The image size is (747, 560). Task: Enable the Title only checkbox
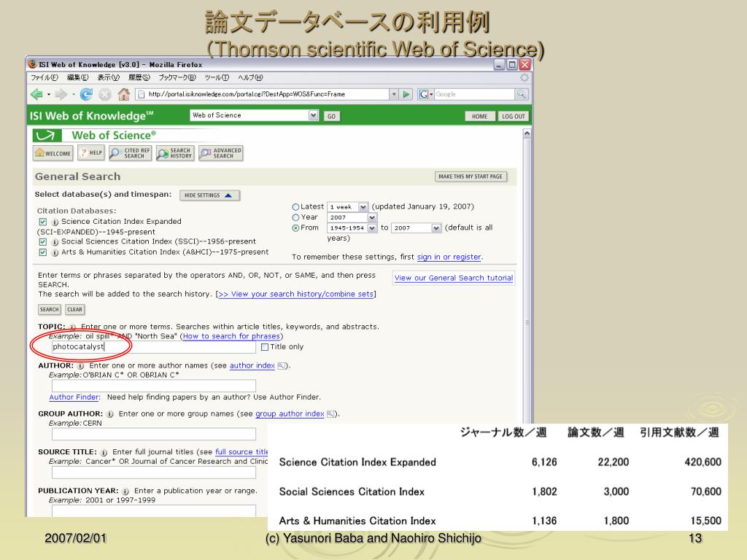pyautogui.click(x=265, y=347)
